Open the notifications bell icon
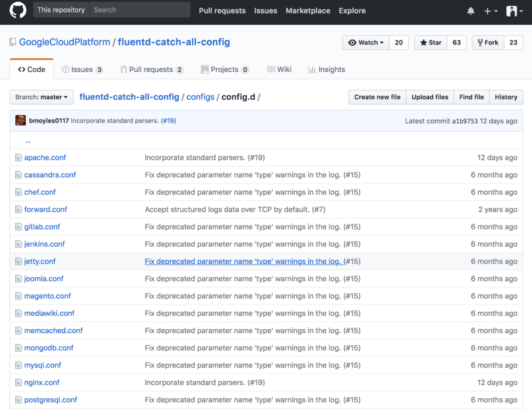This screenshot has height=409, width=532. [x=471, y=11]
